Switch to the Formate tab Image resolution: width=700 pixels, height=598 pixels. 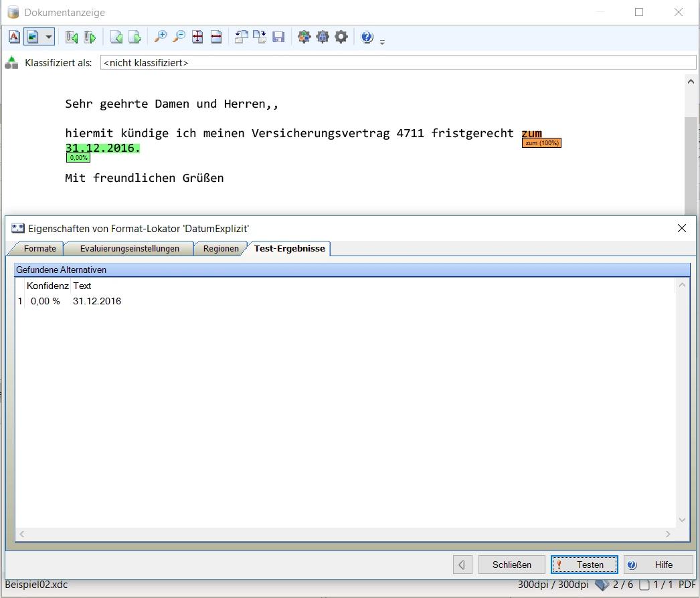[x=39, y=249]
